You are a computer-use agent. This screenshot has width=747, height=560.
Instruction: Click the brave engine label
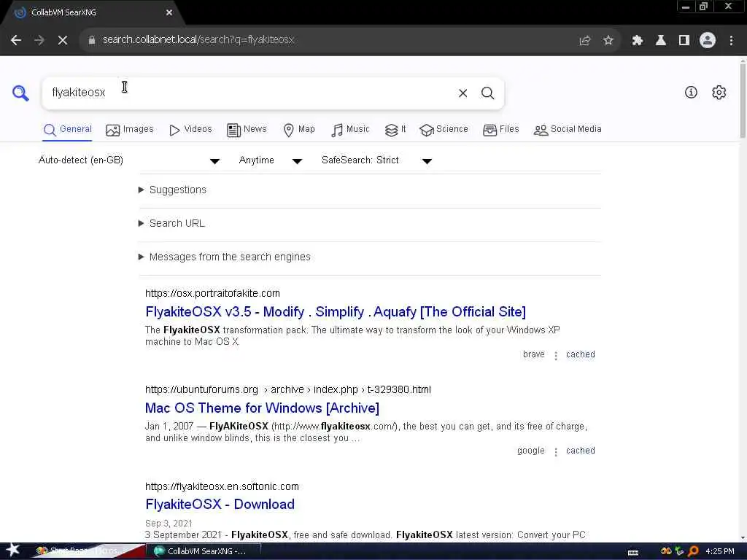(x=533, y=355)
